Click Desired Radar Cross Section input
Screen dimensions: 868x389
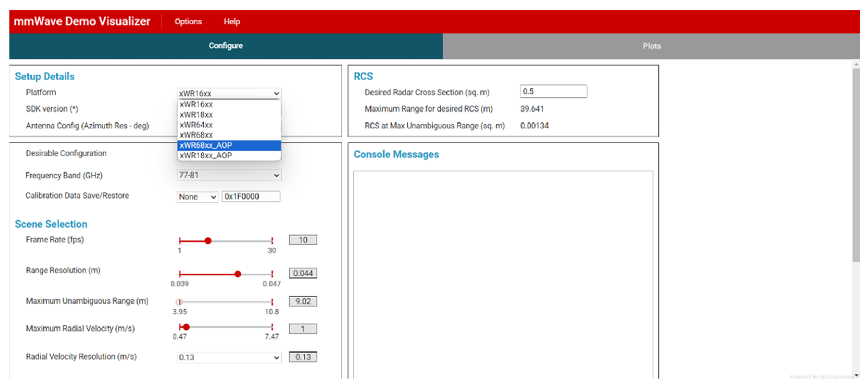click(x=553, y=91)
